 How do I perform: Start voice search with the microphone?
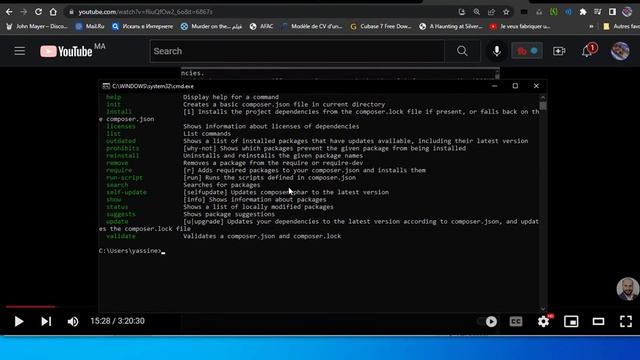tap(497, 51)
